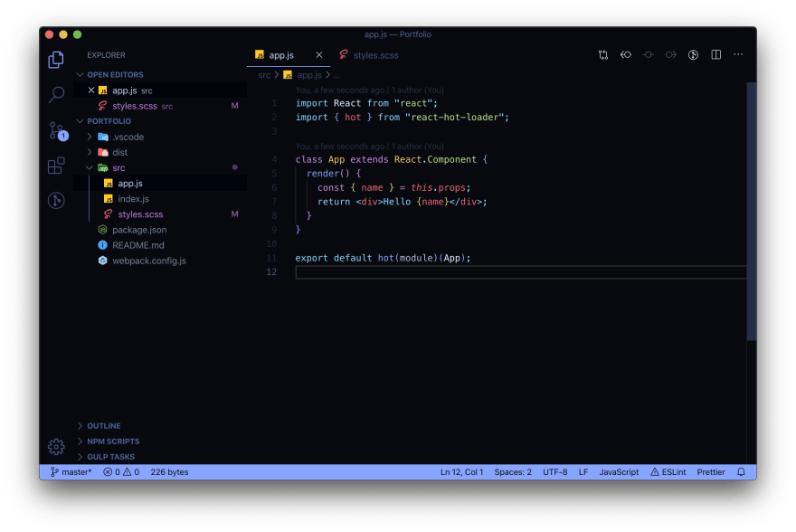
Task: Open Source Control view with badge
Action: pyautogui.click(x=58, y=131)
